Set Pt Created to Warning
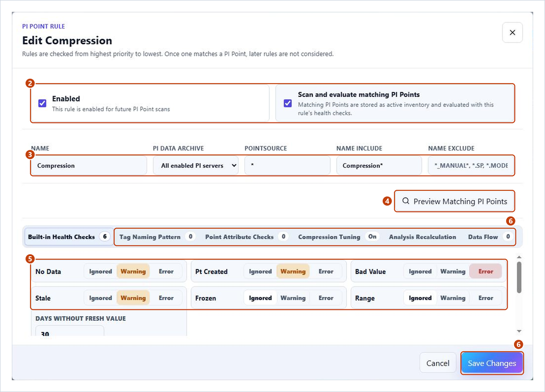The image size is (545, 392). point(293,271)
